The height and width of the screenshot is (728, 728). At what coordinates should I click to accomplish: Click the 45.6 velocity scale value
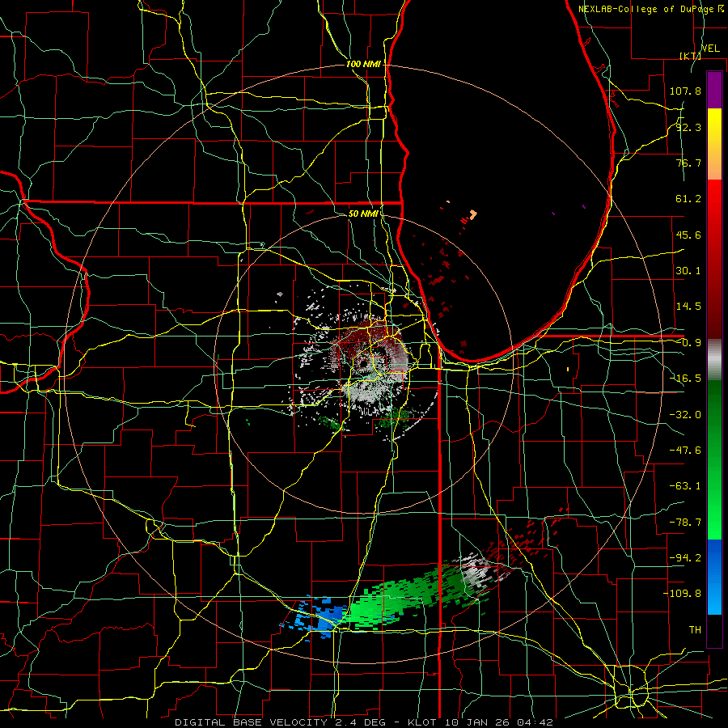click(x=688, y=235)
